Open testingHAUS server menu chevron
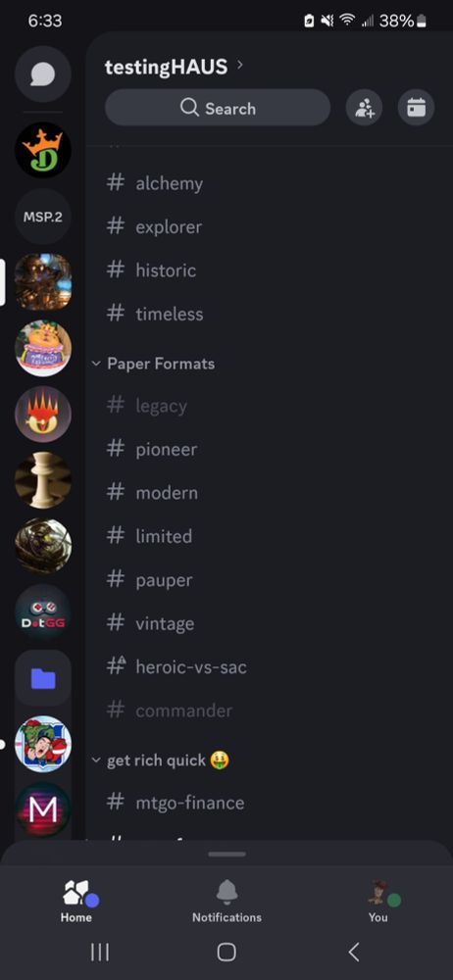Viewport: 453px width, 980px height. (240, 65)
